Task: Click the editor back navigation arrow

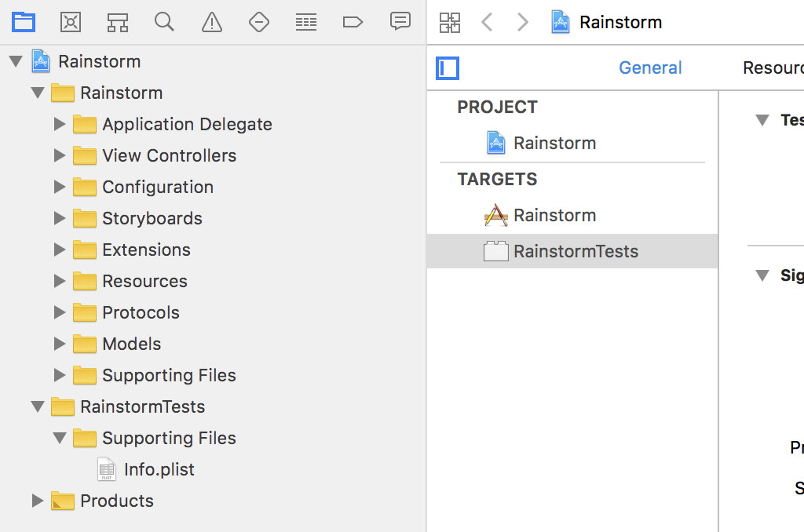Action: tap(487, 22)
